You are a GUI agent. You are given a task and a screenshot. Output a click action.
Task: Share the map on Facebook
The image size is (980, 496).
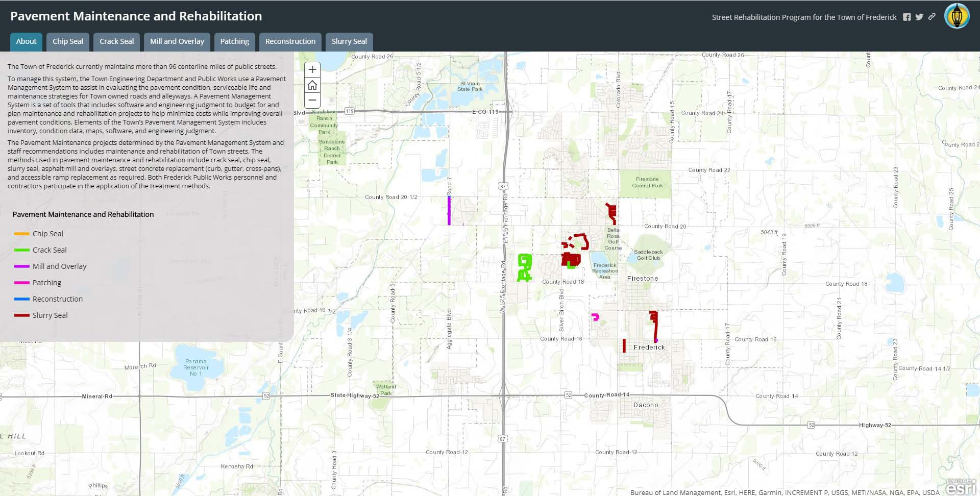pyautogui.click(x=908, y=17)
